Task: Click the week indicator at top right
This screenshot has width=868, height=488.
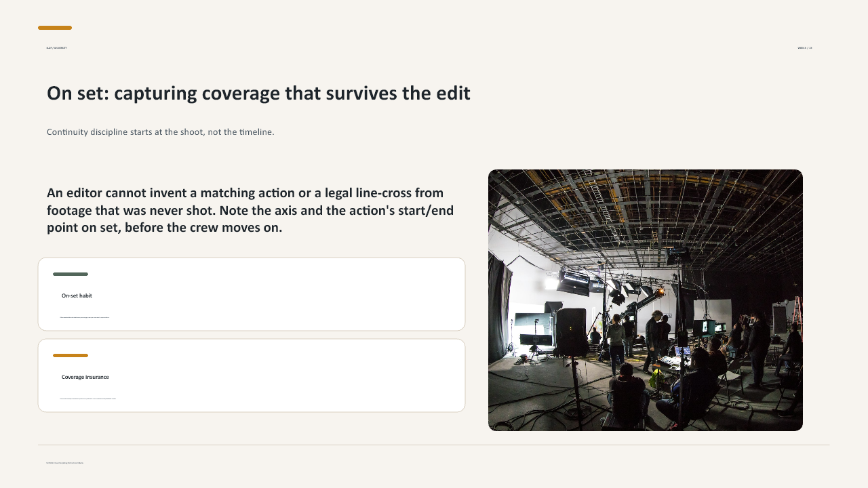Action: click(805, 48)
